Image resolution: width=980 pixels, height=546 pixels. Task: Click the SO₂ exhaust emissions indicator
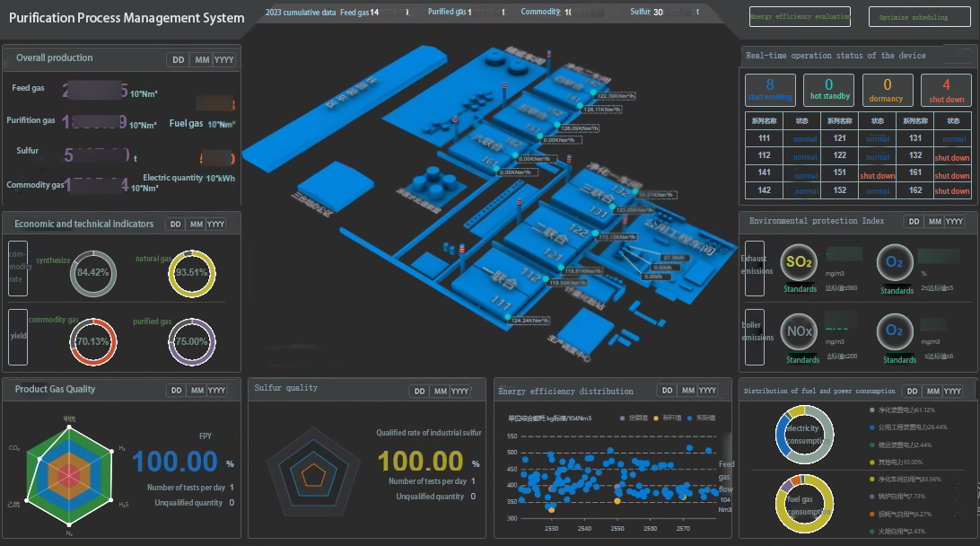pos(800,262)
